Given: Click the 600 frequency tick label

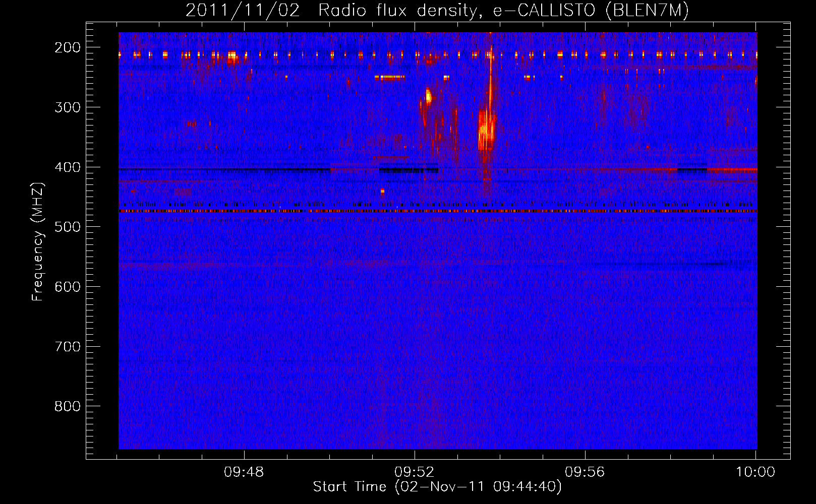Looking at the screenshot, I should [x=67, y=287].
